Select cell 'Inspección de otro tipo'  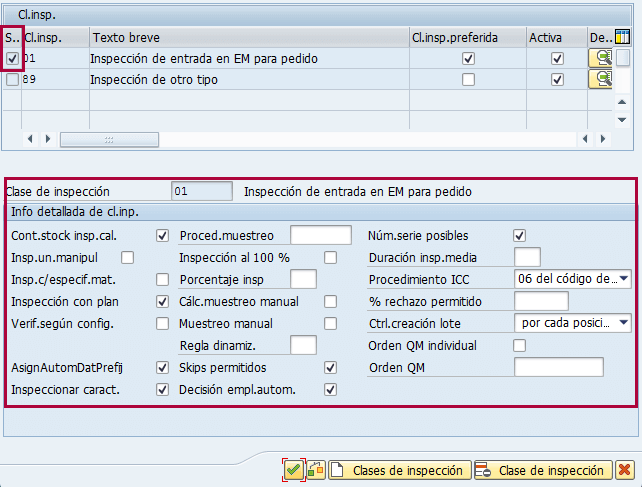pos(249,79)
